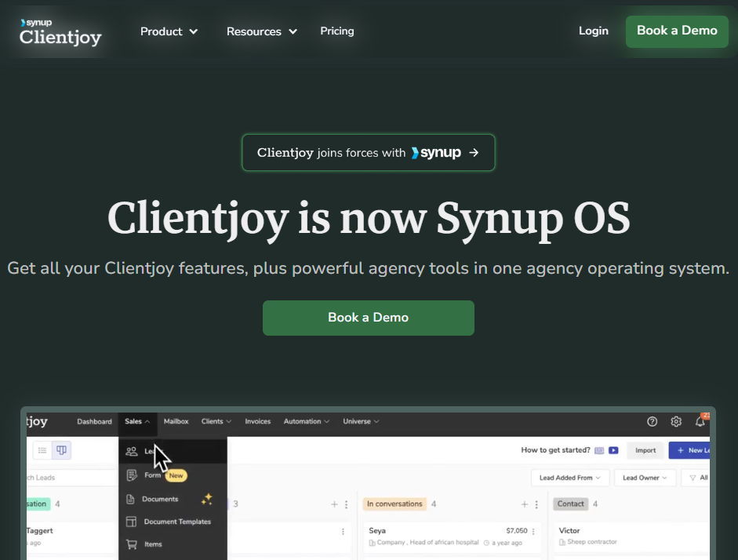738x560 pixels.
Task: Select the kanban board view icon
Action: (61, 450)
